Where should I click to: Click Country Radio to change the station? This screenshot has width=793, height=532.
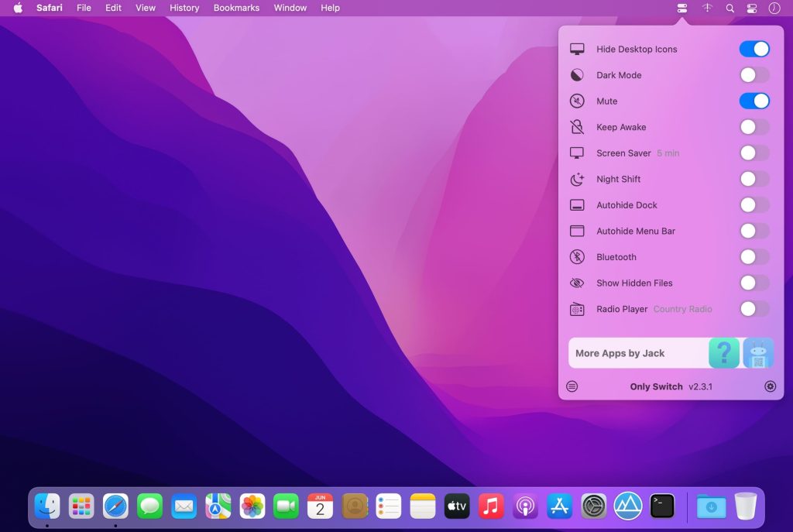coord(682,309)
